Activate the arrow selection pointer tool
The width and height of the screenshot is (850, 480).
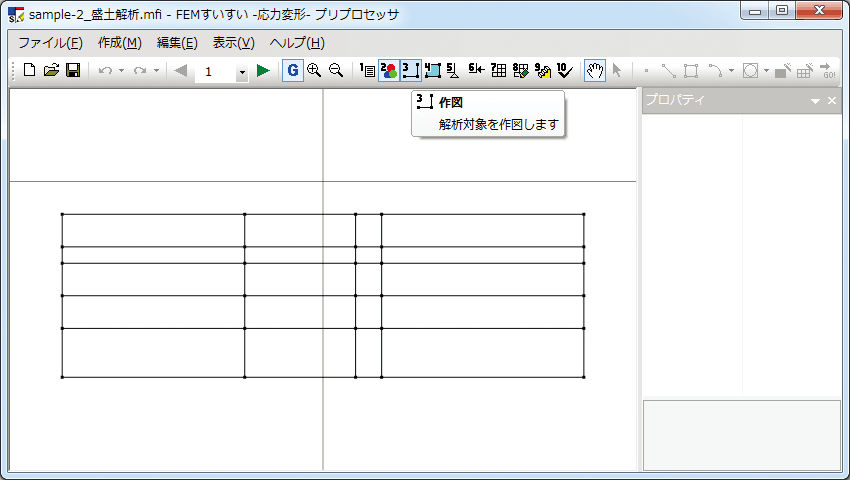coord(617,71)
